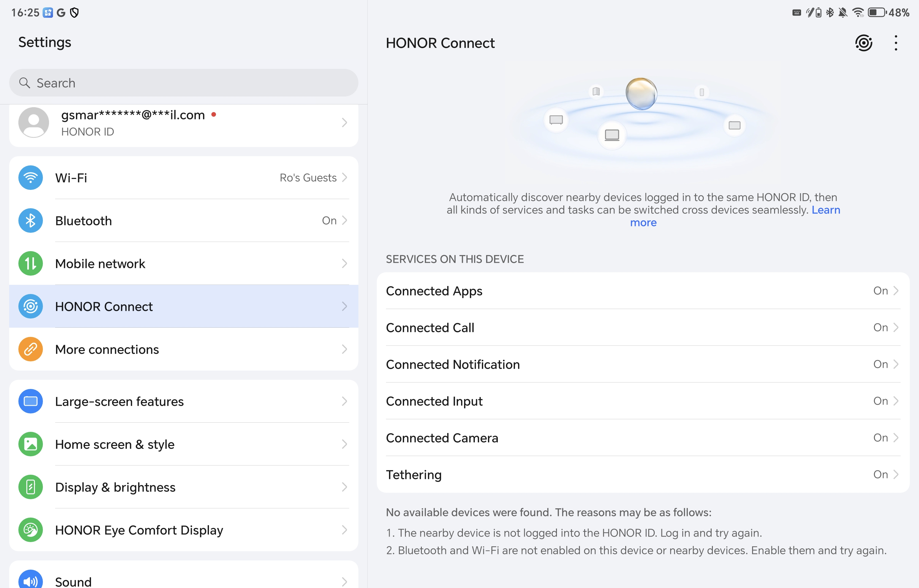Open the three-dot overflow menu
Screen dimensions: 919x588
(x=896, y=43)
